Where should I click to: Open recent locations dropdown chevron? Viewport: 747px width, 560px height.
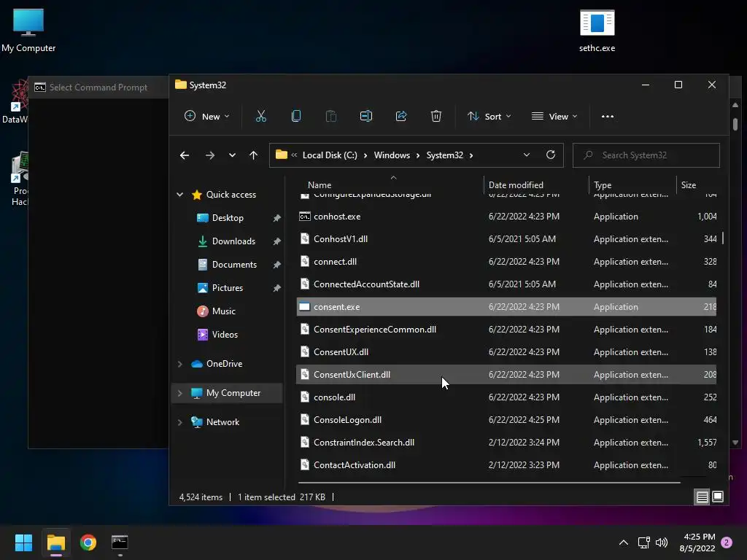(x=232, y=155)
